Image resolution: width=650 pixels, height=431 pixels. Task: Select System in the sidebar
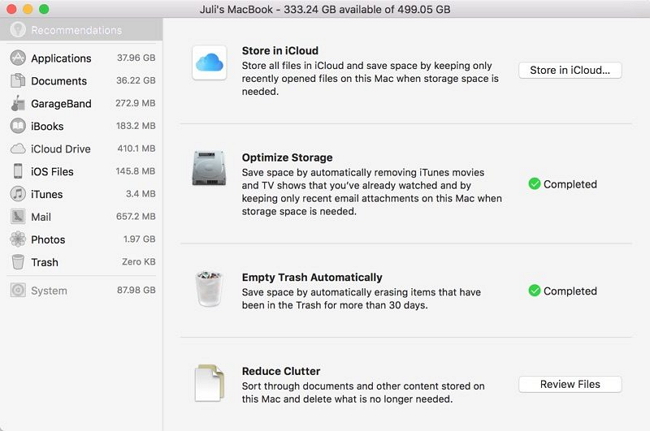point(81,290)
